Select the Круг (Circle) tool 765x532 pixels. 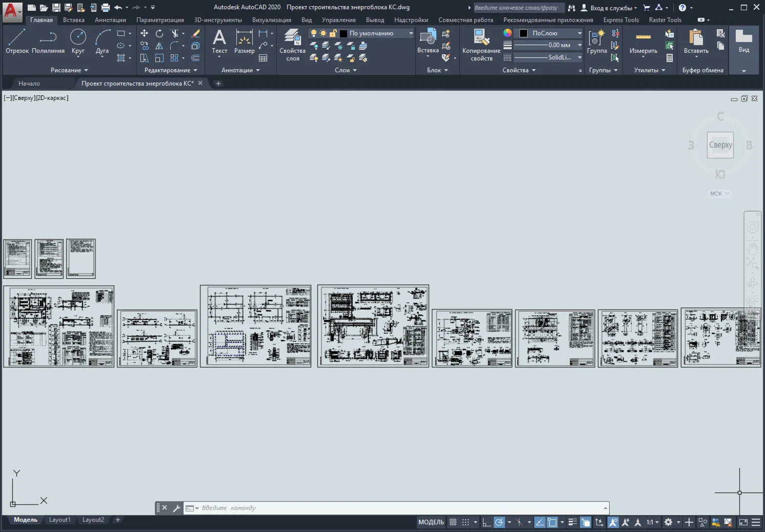[78, 41]
